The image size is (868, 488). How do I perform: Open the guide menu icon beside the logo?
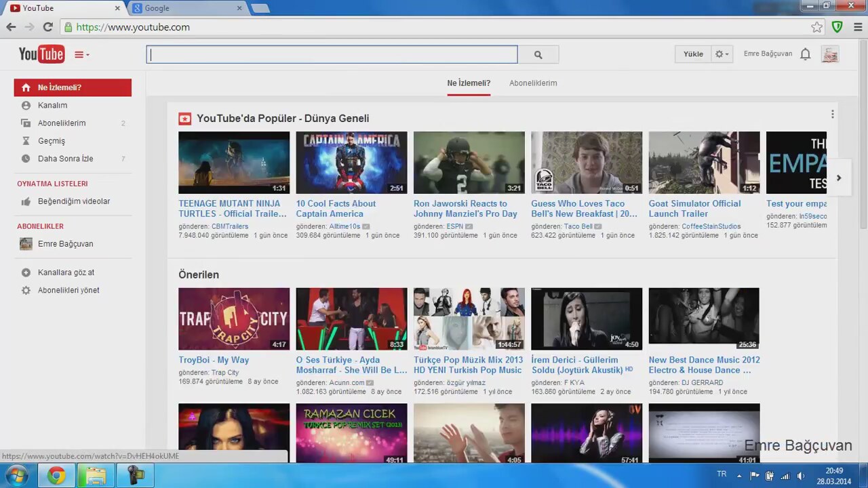click(x=81, y=55)
